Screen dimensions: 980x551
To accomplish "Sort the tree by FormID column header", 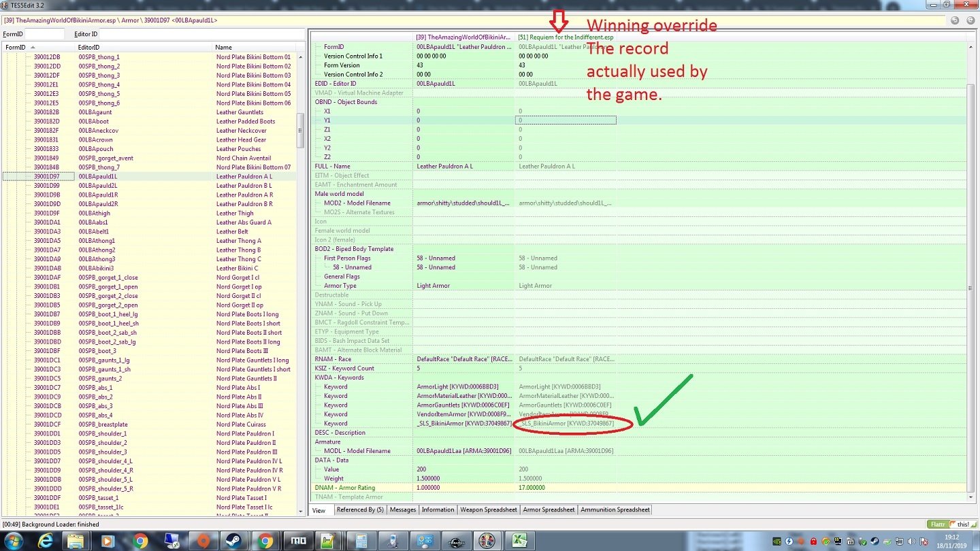I will click(x=38, y=48).
